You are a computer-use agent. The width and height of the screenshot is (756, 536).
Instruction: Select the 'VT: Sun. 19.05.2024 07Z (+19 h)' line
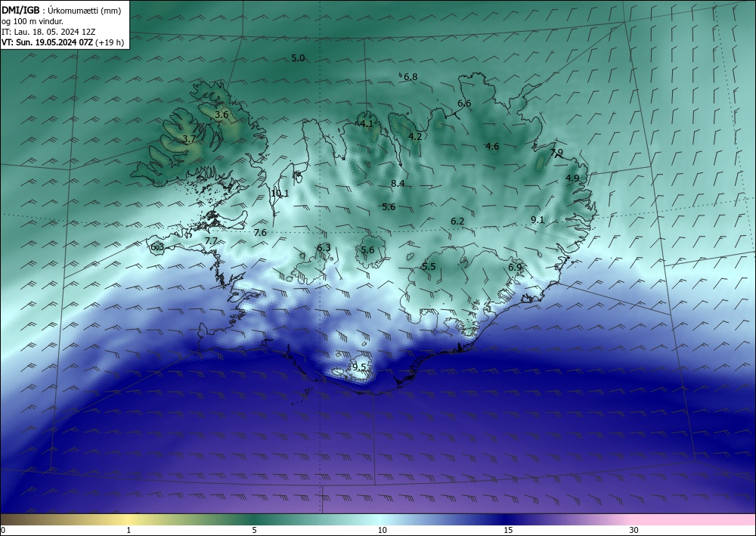point(63,42)
